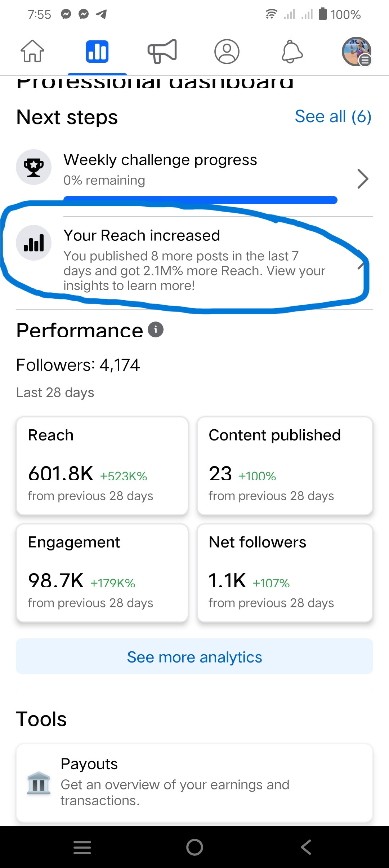Open the Engagement 98.7K card
Viewport: 389px width, 868px height.
coord(102,573)
